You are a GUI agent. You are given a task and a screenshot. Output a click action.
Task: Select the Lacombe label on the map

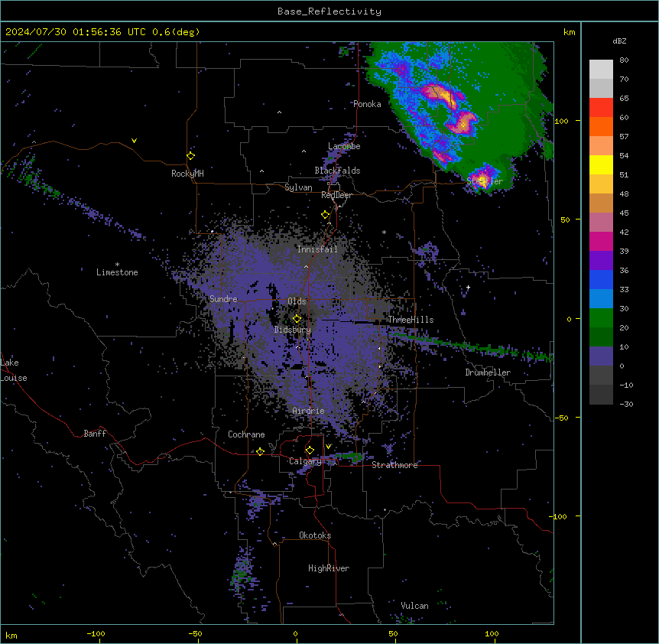pos(344,146)
